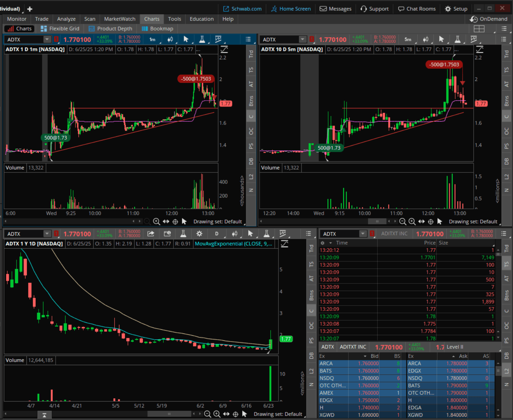This screenshot has height=420, width=513.
Task: Switch to the Bookmap subtab
Action: pos(157,29)
